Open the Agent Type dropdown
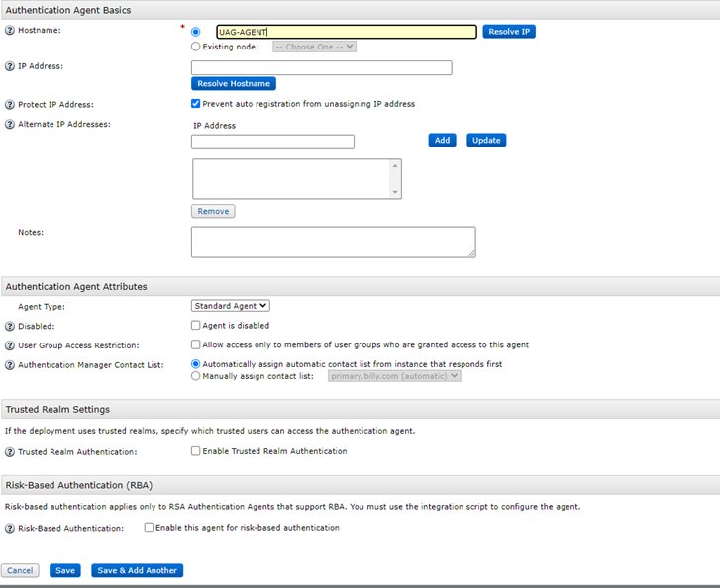The image size is (720, 588). pos(231,307)
